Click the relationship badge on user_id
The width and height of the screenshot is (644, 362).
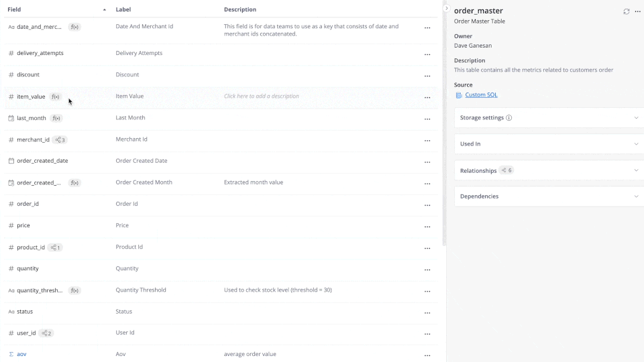46,333
